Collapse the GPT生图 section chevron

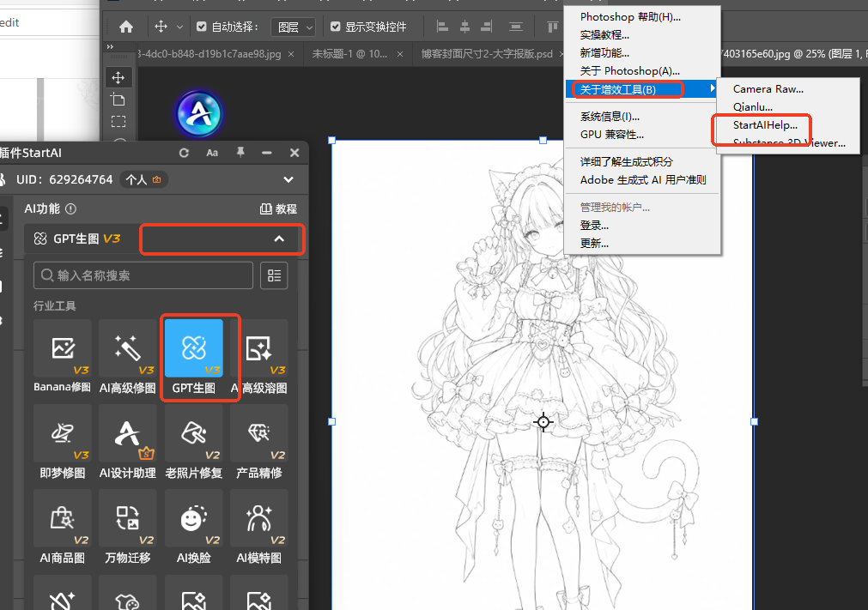(x=279, y=239)
